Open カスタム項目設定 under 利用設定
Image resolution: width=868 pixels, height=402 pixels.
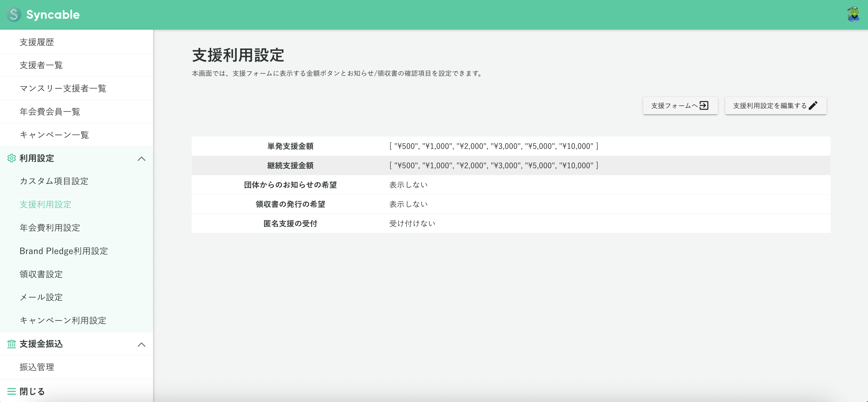tap(54, 181)
